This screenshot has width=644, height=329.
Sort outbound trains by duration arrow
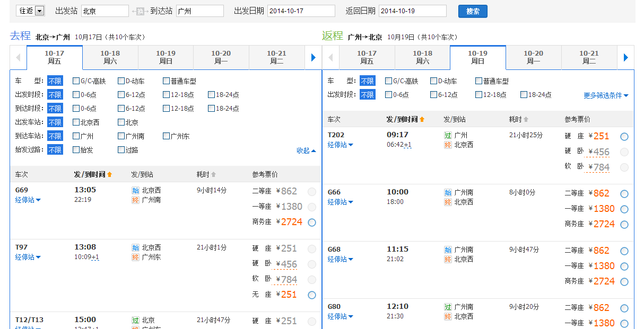[213, 174]
